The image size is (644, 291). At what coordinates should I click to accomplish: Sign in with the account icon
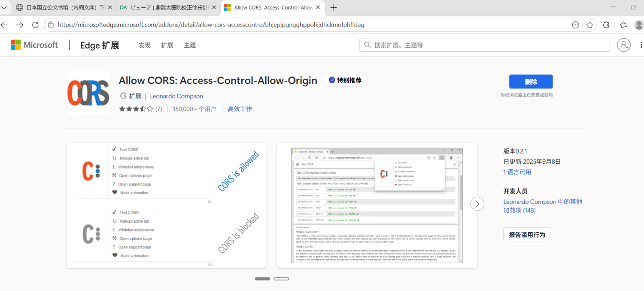point(623,45)
